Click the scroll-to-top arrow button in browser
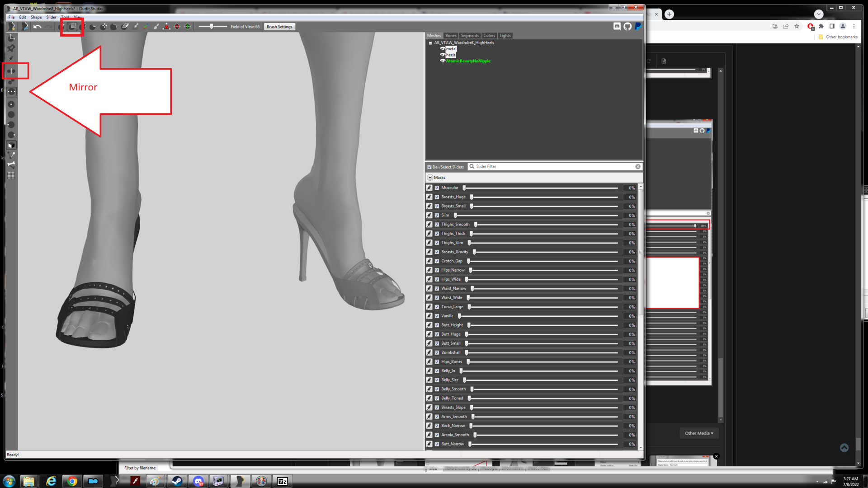 844,448
